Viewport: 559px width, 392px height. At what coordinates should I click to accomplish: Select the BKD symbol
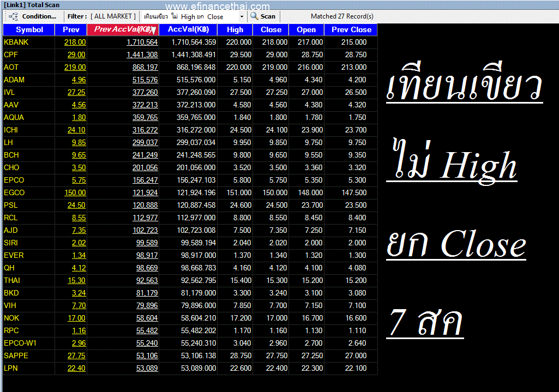11,293
